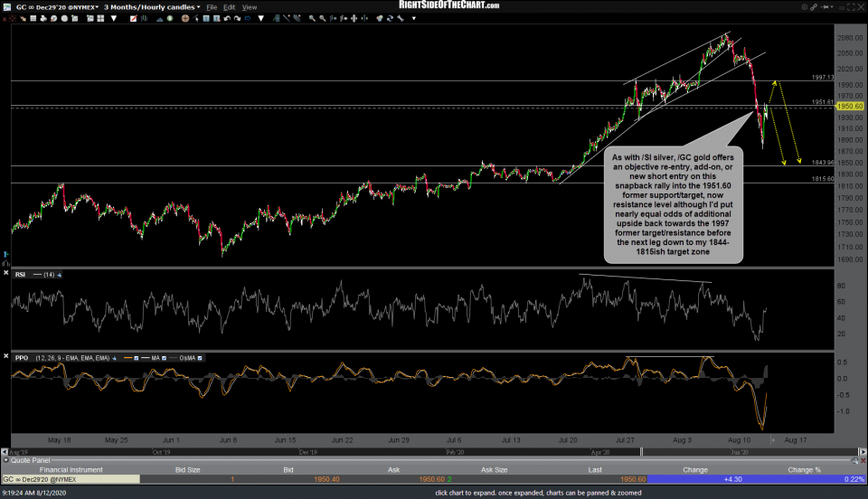Image resolution: width=868 pixels, height=499 pixels.
Task: Open the File menu
Action: coord(212,6)
